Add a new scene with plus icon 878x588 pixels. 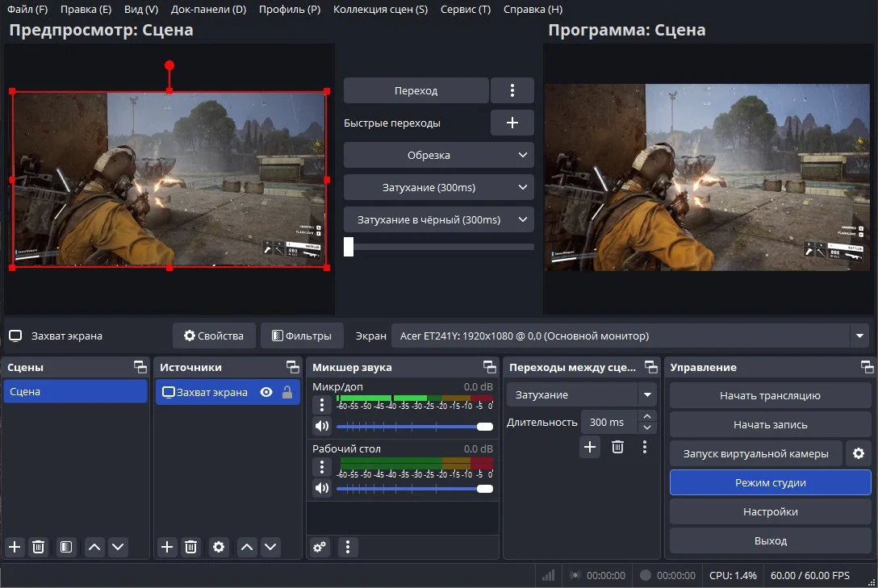(x=15, y=547)
